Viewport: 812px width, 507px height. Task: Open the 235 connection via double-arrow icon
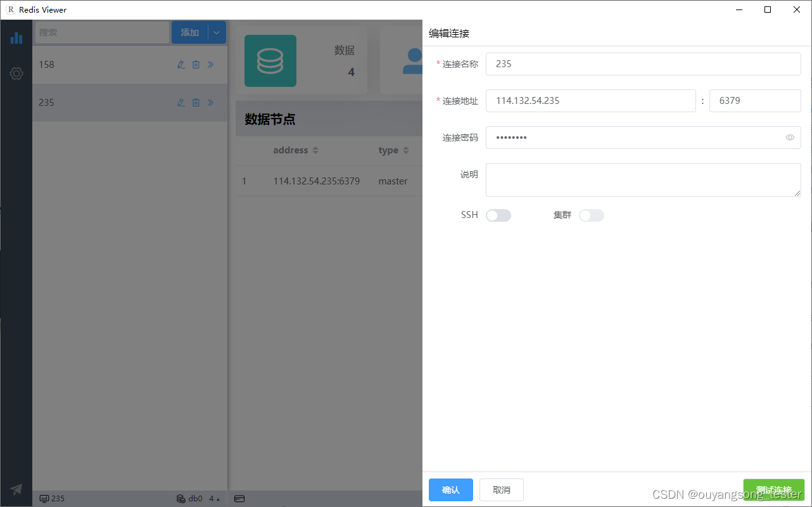(x=210, y=103)
